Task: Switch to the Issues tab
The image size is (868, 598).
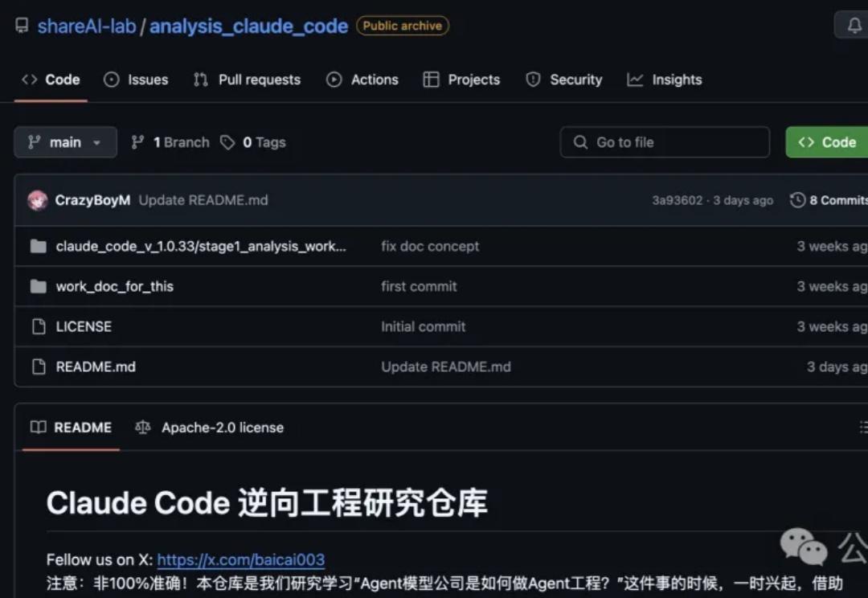Action: click(136, 80)
